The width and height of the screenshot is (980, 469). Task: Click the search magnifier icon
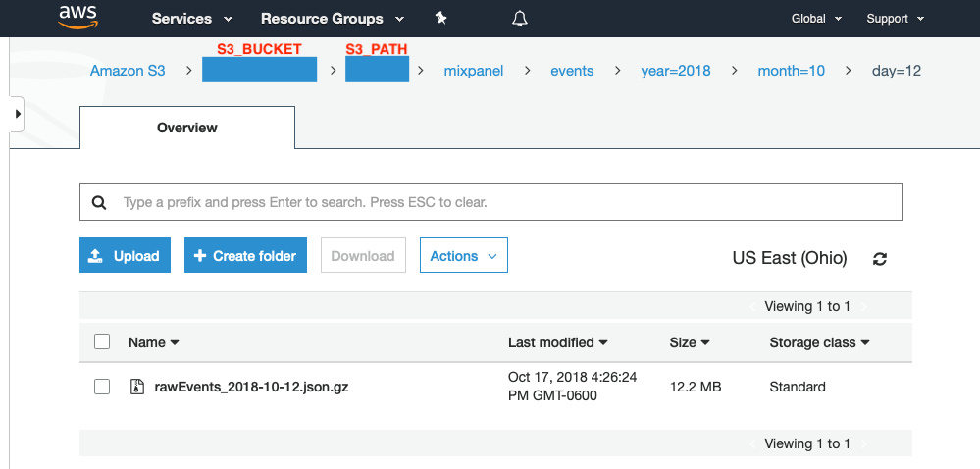[x=99, y=202]
